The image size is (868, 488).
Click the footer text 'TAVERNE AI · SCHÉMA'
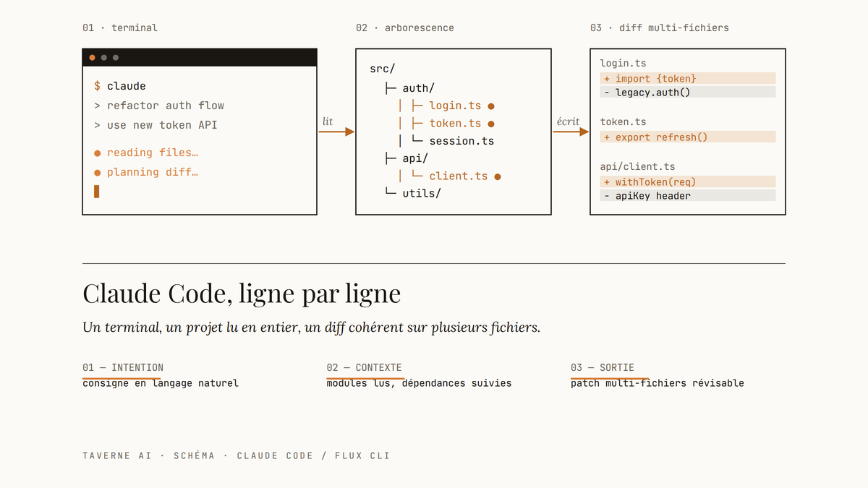pos(148,455)
